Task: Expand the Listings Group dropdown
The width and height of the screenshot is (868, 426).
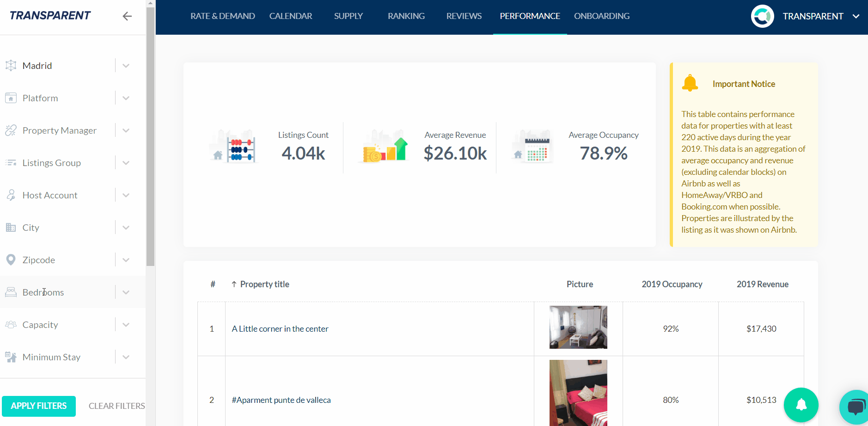Action: point(126,163)
